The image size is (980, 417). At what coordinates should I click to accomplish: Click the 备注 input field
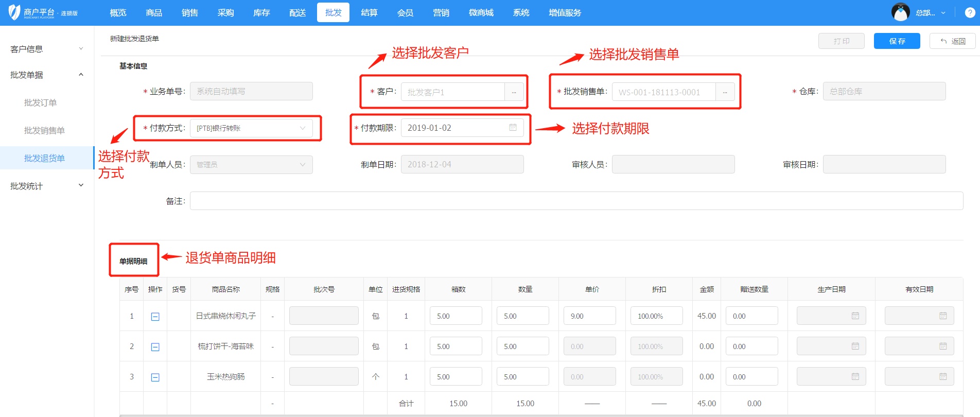[x=576, y=201]
